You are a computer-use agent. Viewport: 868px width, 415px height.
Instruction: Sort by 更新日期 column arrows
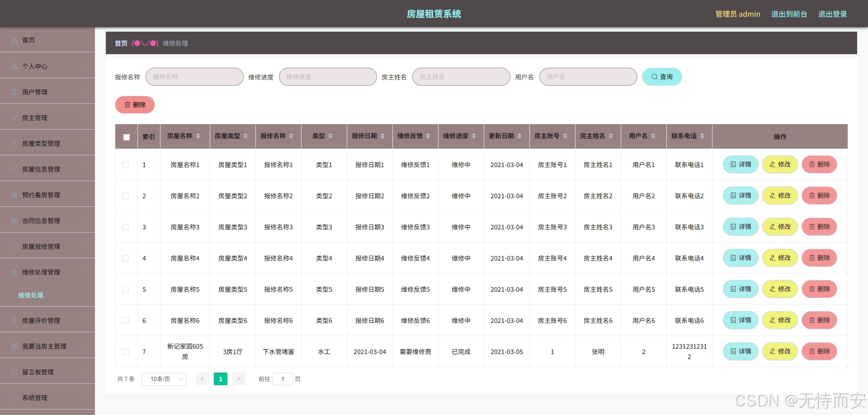(519, 136)
